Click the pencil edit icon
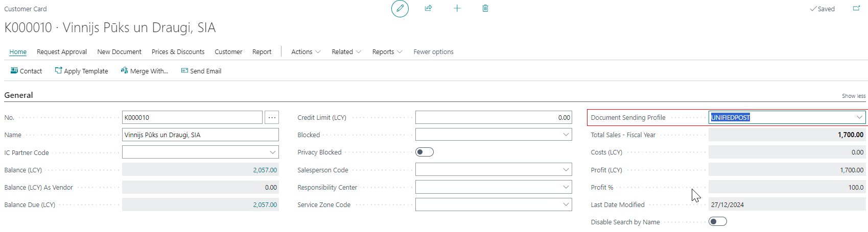 [x=400, y=9]
